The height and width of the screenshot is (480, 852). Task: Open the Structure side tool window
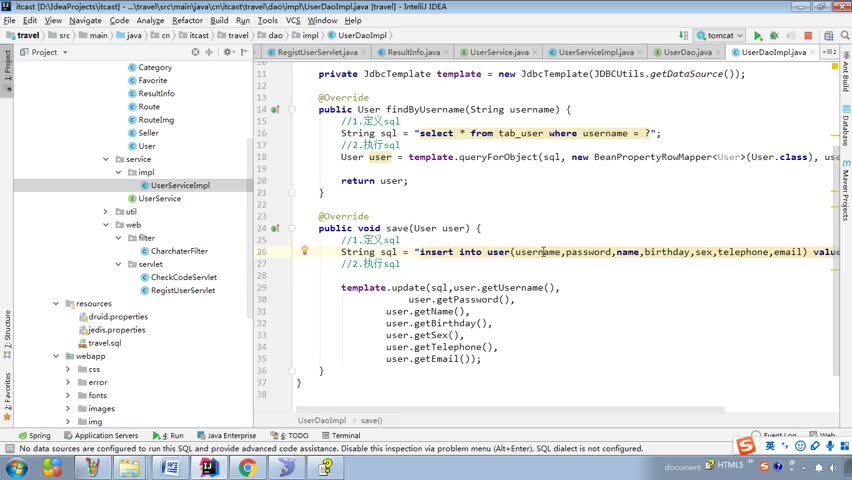pyautogui.click(x=7, y=334)
